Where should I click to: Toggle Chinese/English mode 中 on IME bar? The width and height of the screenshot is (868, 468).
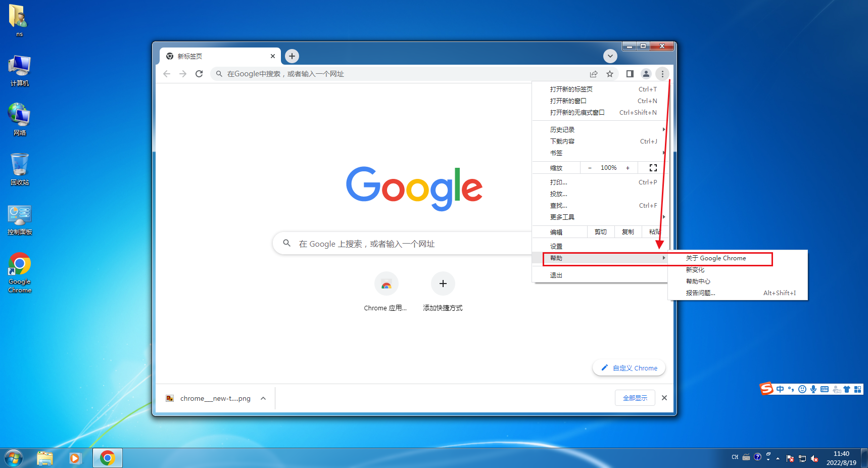point(780,389)
